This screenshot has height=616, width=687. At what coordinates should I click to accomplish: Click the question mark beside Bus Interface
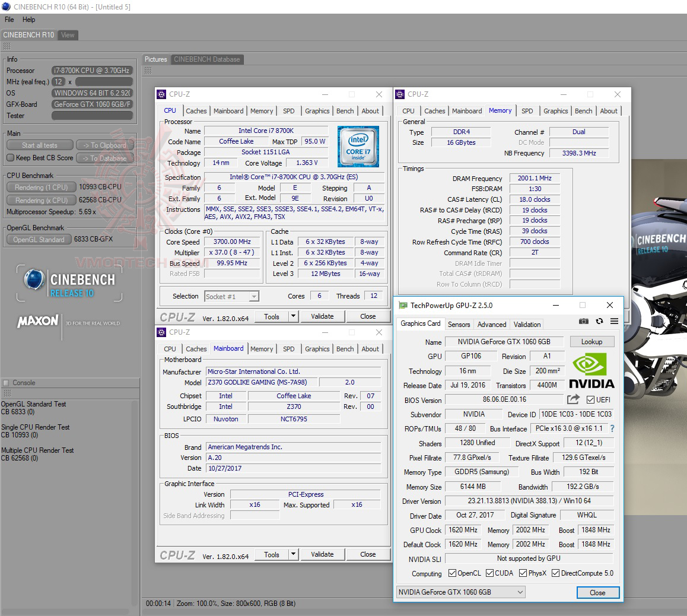tap(612, 428)
